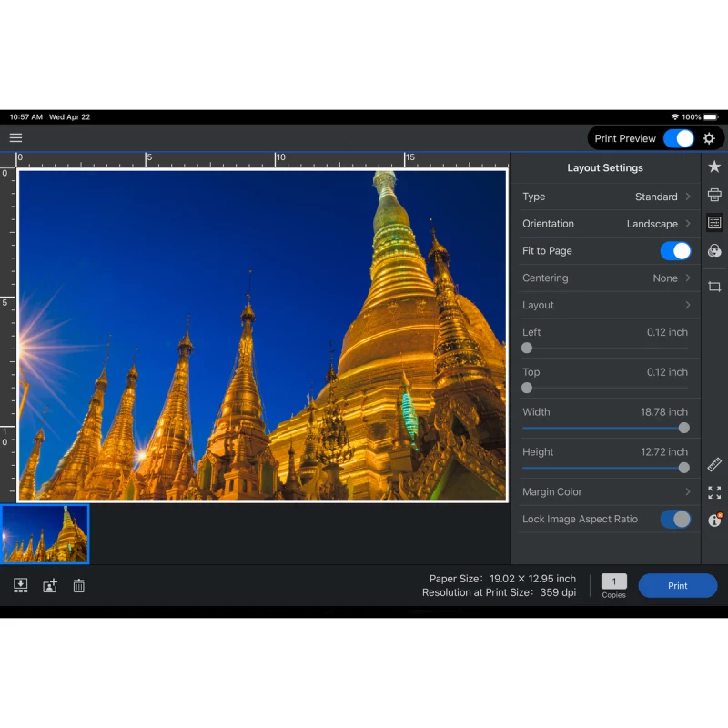Toggle the ruler display icon
The height and width of the screenshot is (728, 728).
click(x=714, y=464)
